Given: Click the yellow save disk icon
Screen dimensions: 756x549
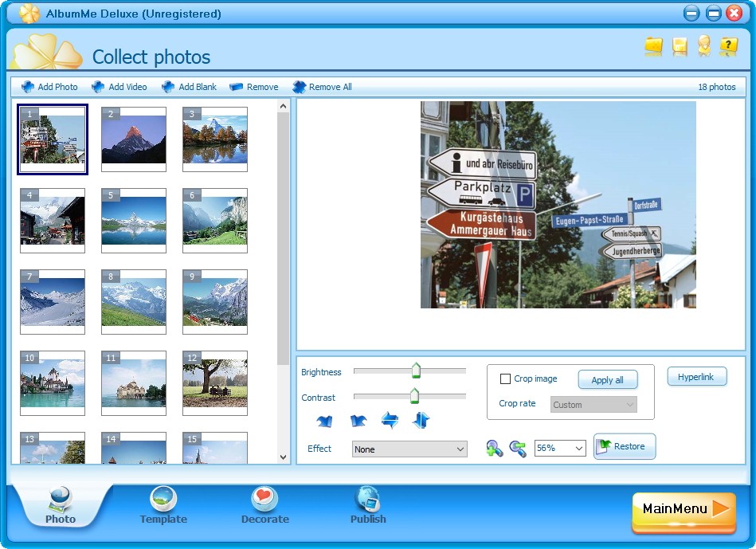Looking at the screenshot, I should [x=680, y=46].
